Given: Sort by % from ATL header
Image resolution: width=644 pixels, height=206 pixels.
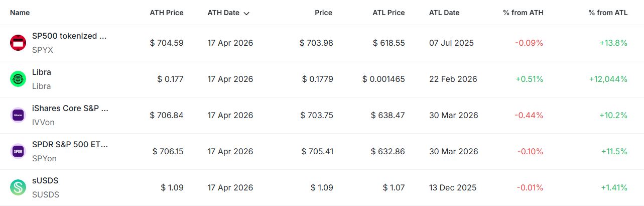Looking at the screenshot, I should coord(608,13).
